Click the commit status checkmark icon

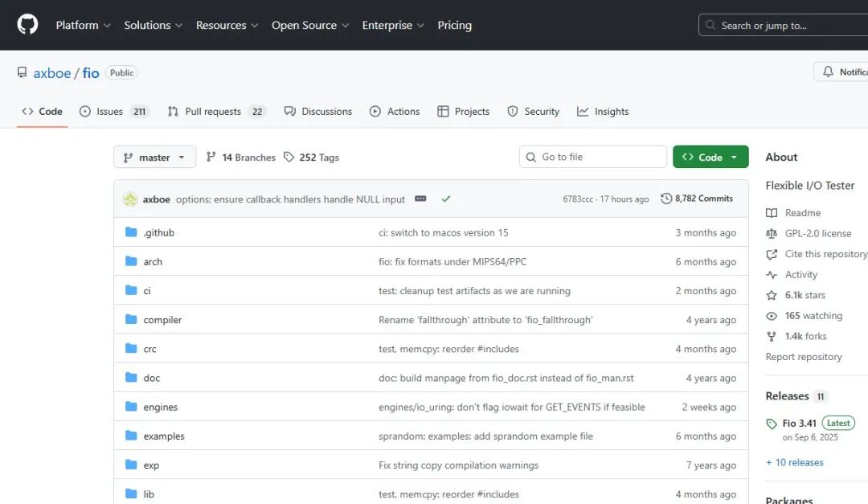pos(446,199)
